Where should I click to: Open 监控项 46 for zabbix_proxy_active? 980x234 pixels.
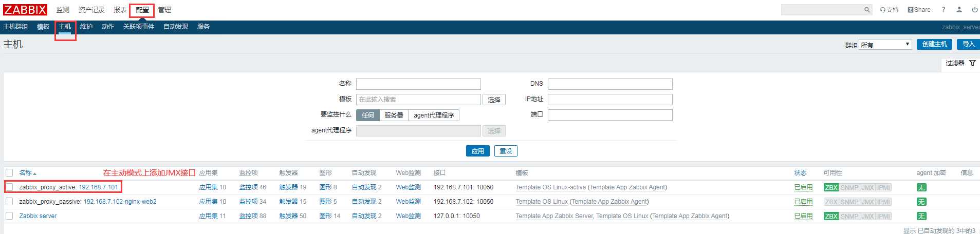[248, 187]
